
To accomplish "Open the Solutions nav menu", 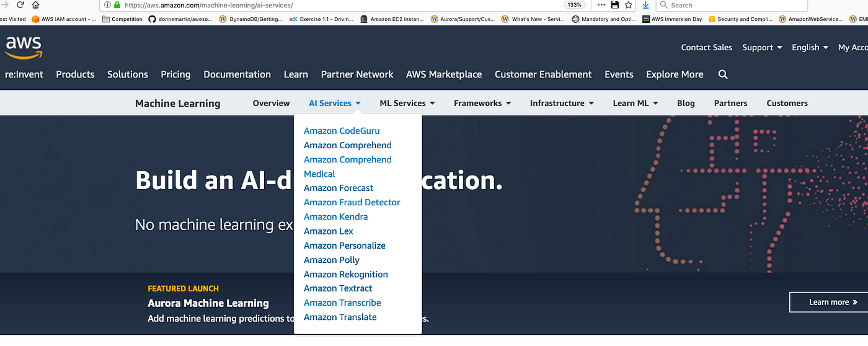I will point(128,74).
